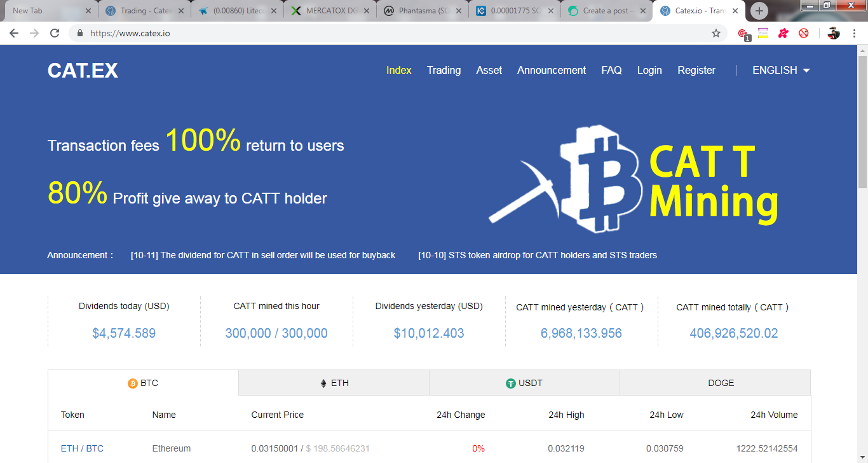Close the Create a post tab
Viewport: 868px width, 463px height.
click(642, 11)
